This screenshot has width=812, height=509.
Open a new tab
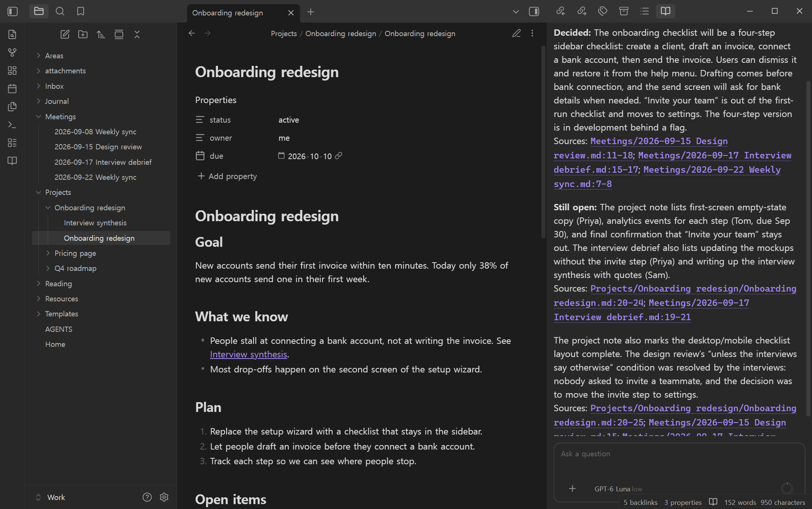pyautogui.click(x=311, y=12)
